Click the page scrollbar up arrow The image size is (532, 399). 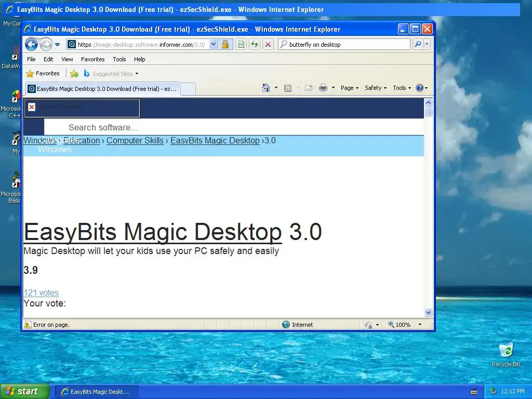[428, 102]
